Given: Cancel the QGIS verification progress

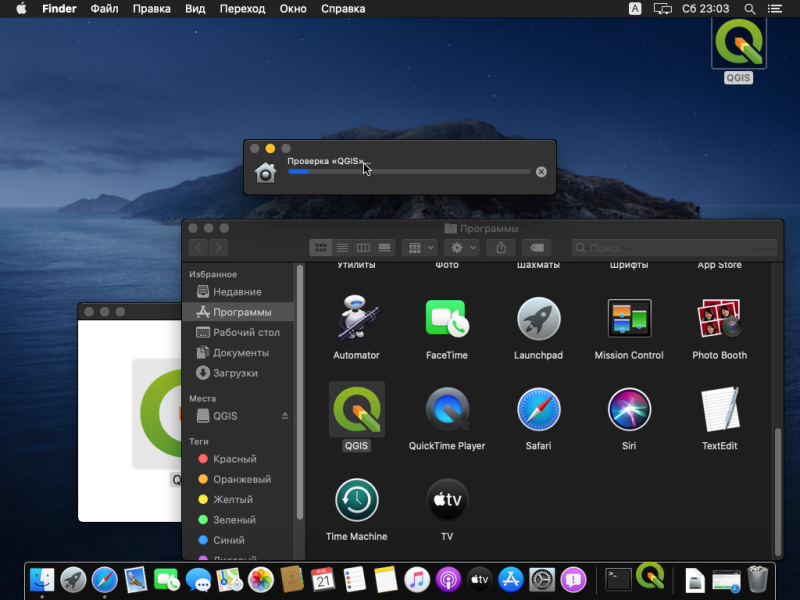Looking at the screenshot, I should (x=541, y=172).
